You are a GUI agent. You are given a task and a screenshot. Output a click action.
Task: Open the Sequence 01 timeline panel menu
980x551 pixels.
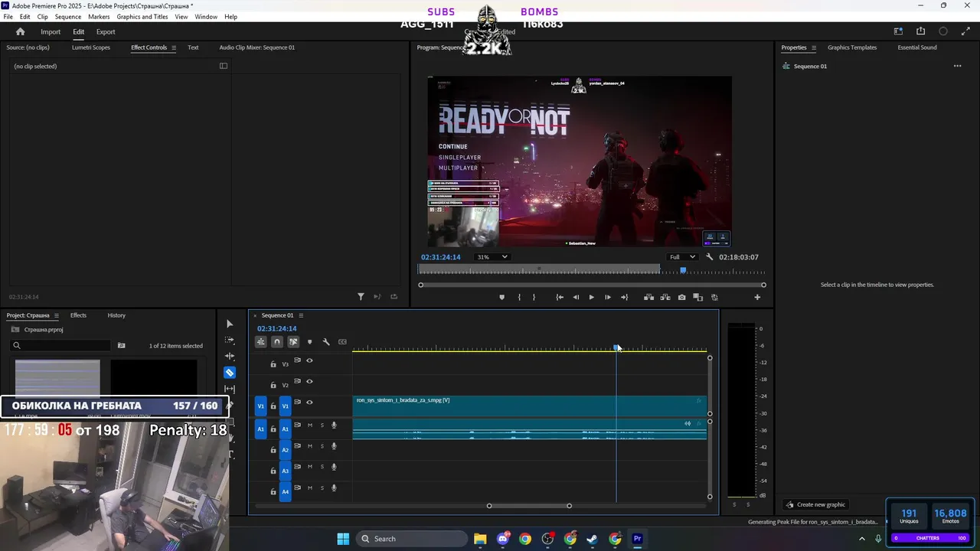click(x=301, y=315)
